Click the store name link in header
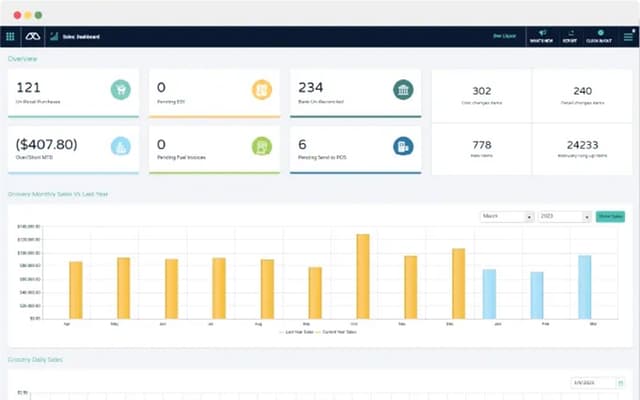 point(504,36)
